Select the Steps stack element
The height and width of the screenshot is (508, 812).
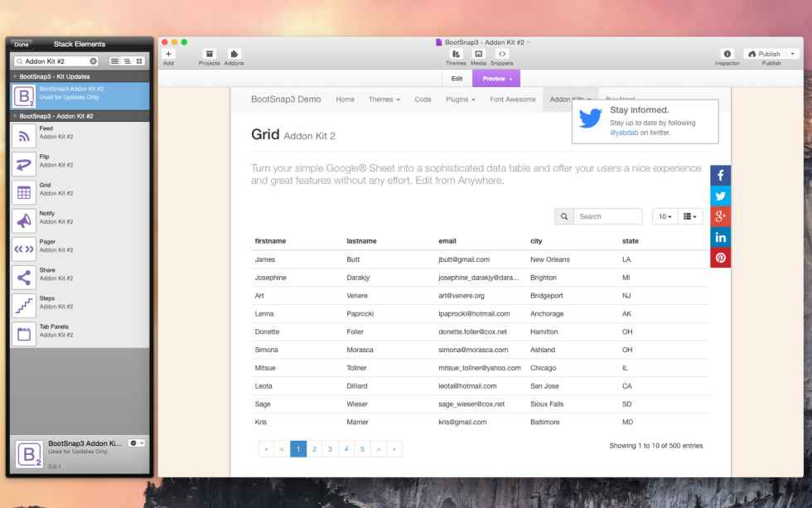point(80,306)
